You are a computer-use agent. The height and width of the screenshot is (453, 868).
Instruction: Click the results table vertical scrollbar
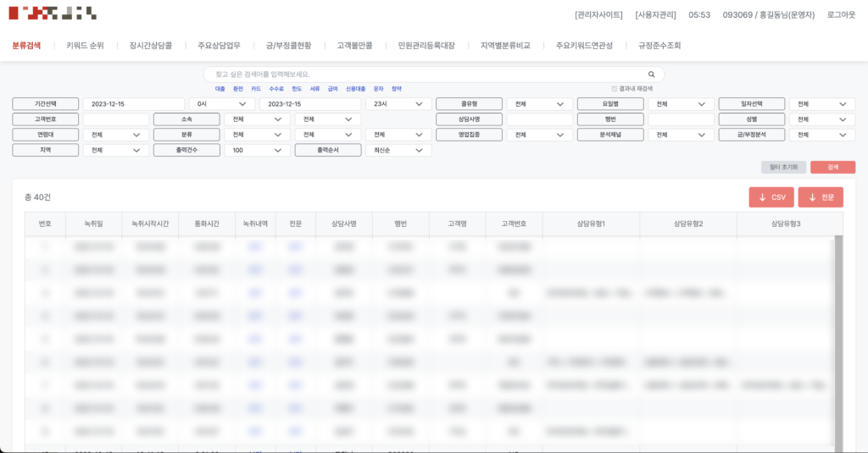(838, 339)
